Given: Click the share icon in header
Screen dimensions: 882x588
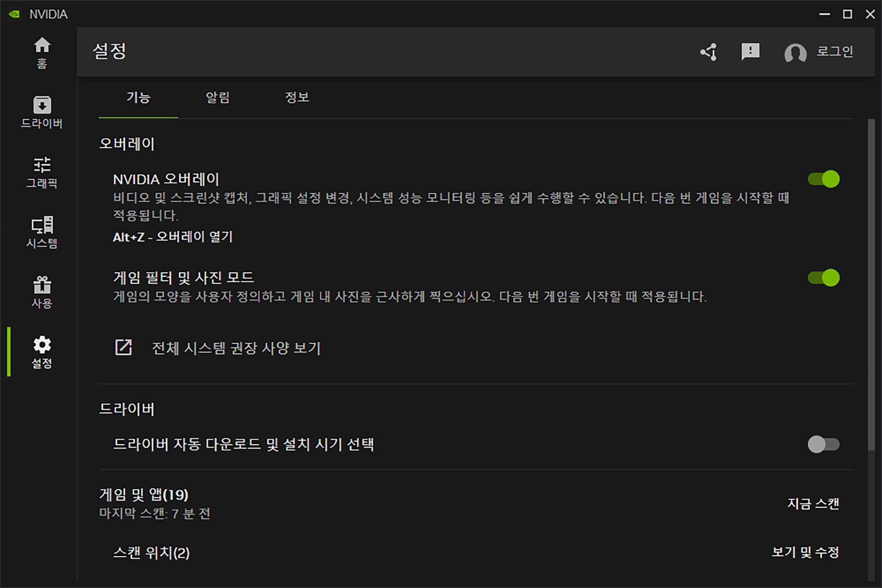Looking at the screenshot, I should (709, 52).
